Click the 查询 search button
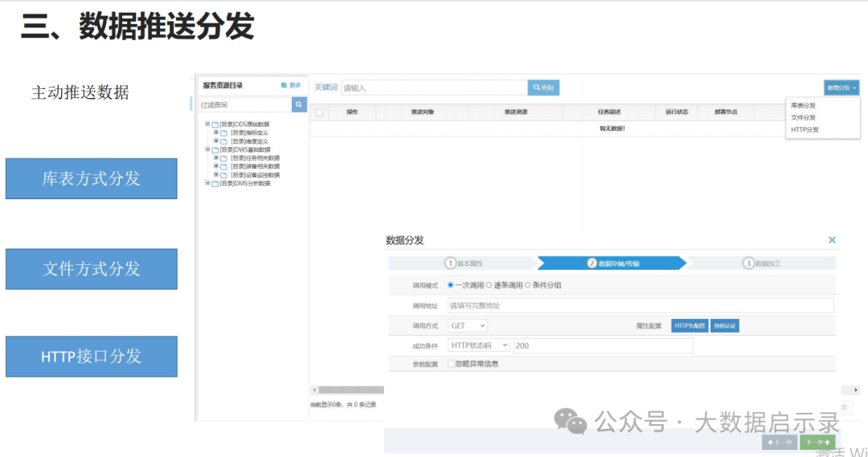This screenshot has width=868, height=457. [x=543, y=88]
